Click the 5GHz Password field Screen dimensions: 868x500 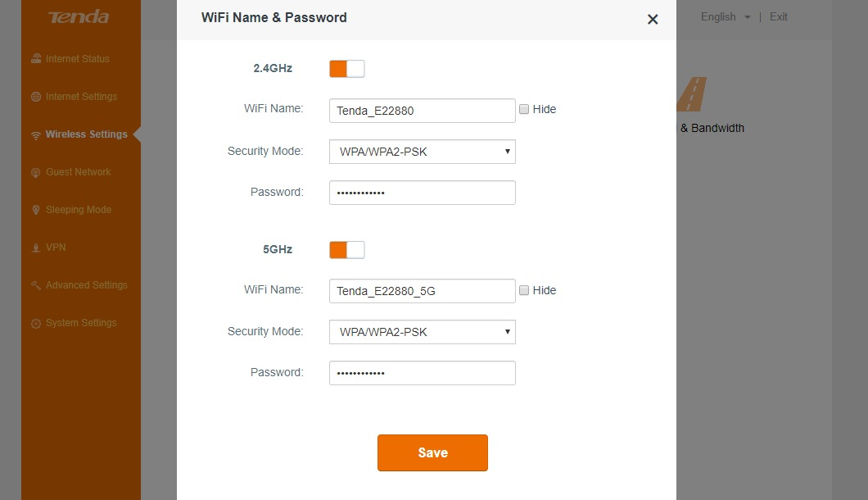click(422, 373)
